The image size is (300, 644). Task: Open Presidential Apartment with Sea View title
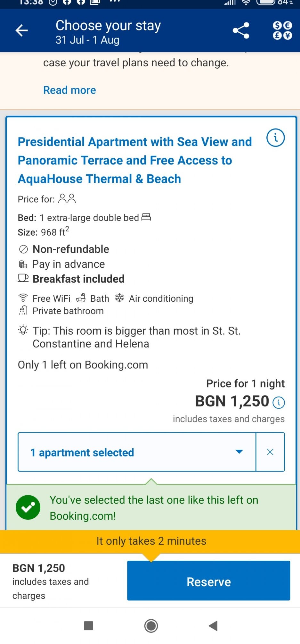(x=135, y=160)
